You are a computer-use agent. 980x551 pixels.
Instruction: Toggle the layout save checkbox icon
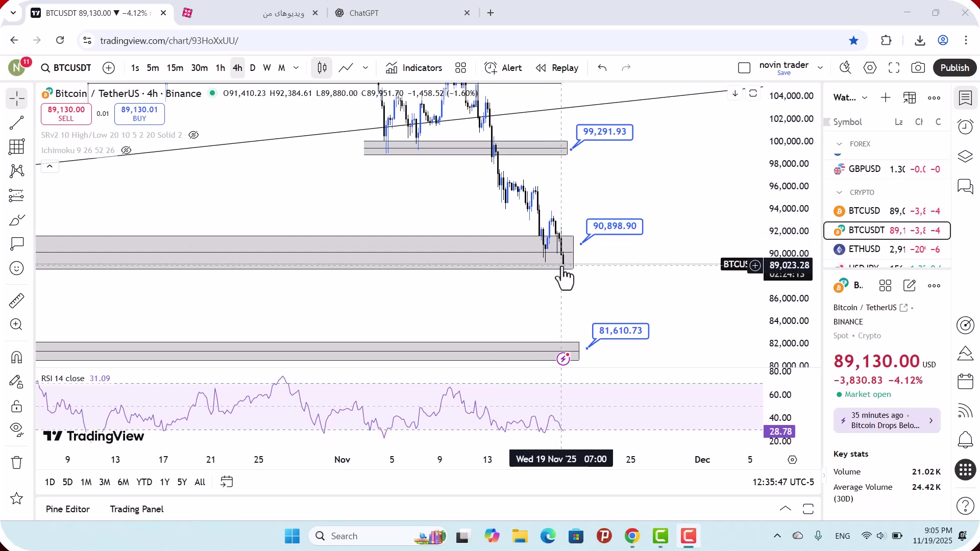[x=744, y=68]
